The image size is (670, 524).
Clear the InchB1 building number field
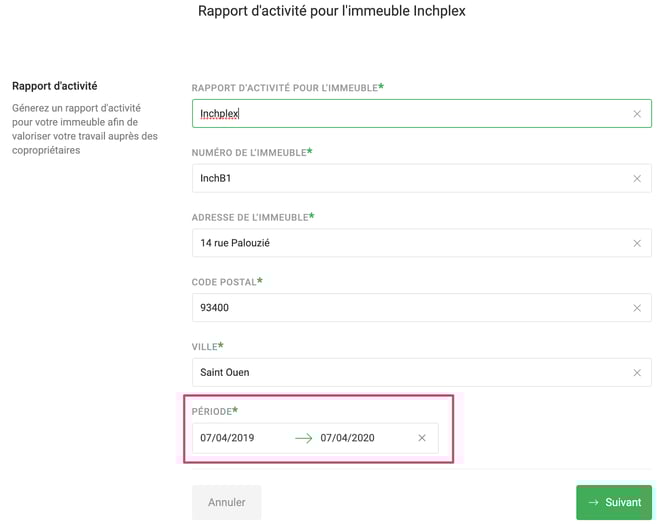tap(637, 179)
